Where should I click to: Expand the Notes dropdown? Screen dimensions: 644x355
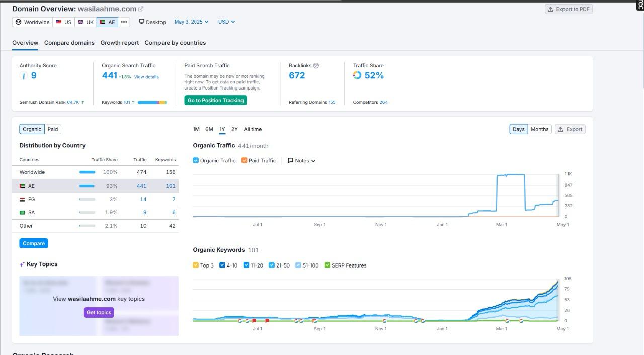pyautogui.click(x=301, y=161)
